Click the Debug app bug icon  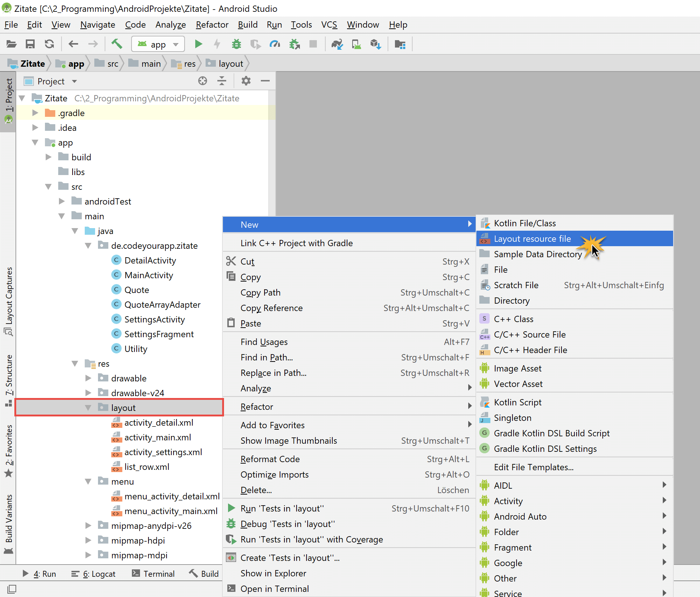(237, 44)
